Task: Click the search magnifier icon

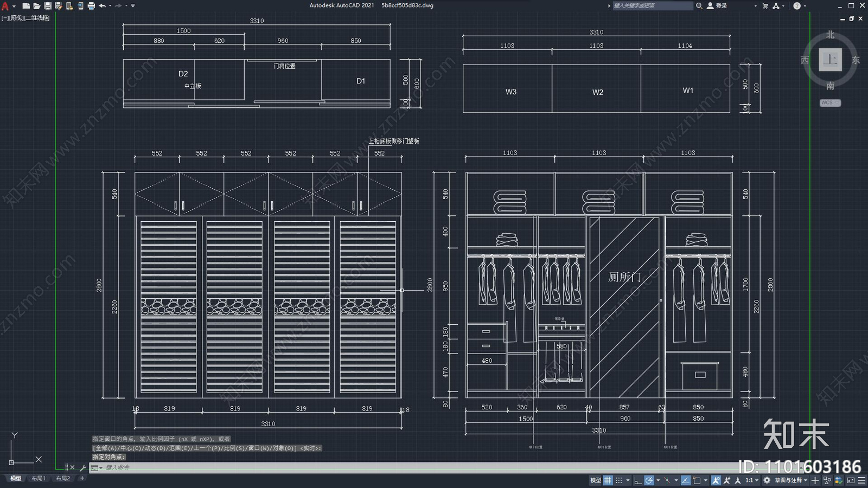Action: (x=699, y=6)
